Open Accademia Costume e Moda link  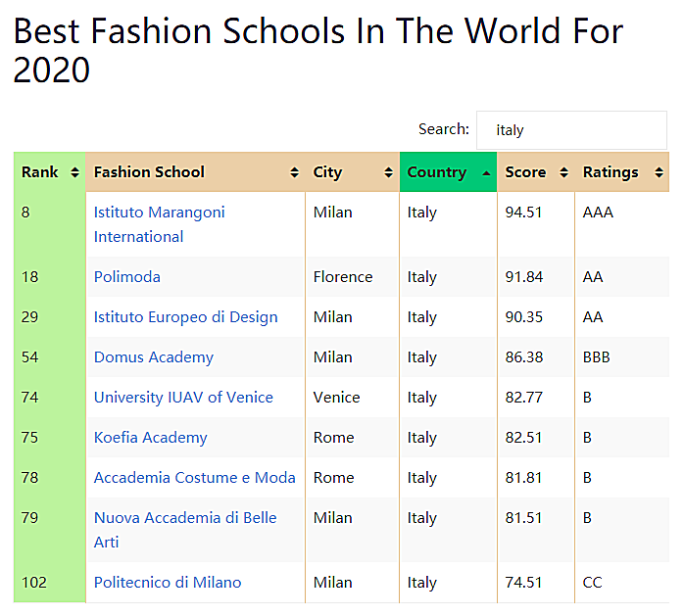[195, 477]
